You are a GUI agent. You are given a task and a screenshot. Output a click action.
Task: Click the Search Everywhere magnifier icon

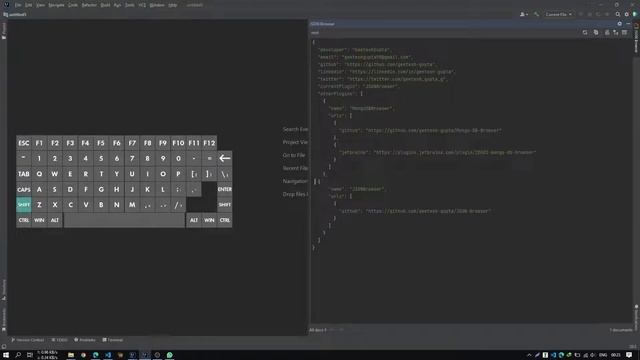(x=618, y=14)
